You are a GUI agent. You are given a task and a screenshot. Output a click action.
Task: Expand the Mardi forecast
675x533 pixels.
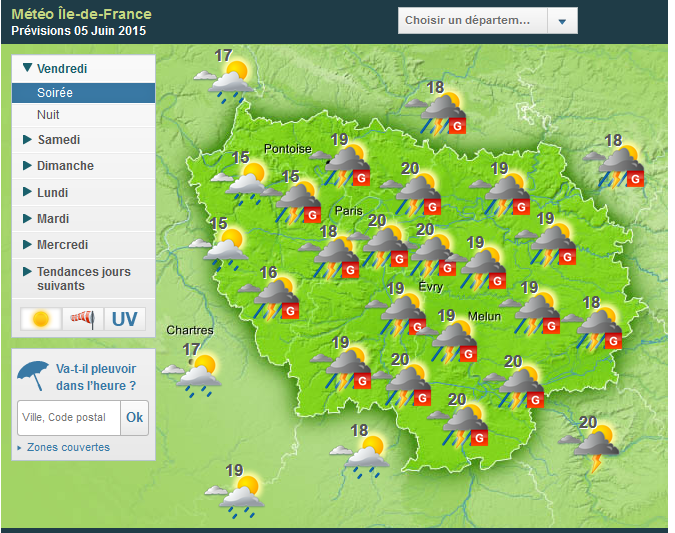coord(84,219)
